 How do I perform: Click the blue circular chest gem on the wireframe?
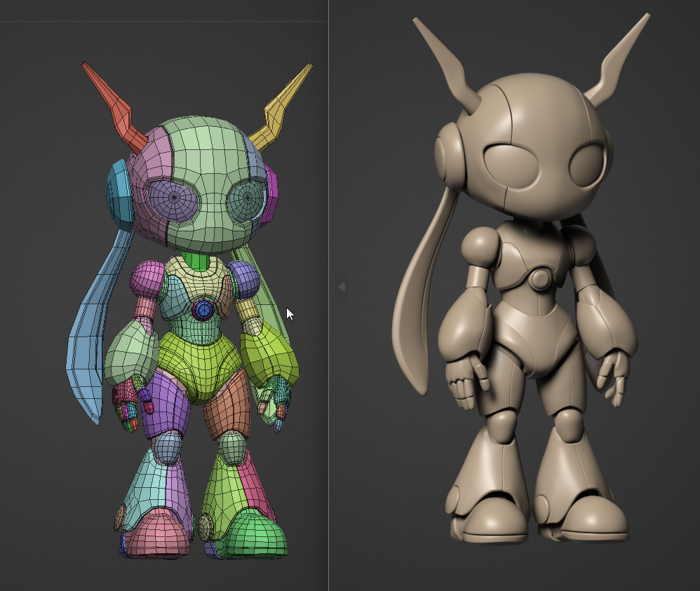(x=203, y=309)
